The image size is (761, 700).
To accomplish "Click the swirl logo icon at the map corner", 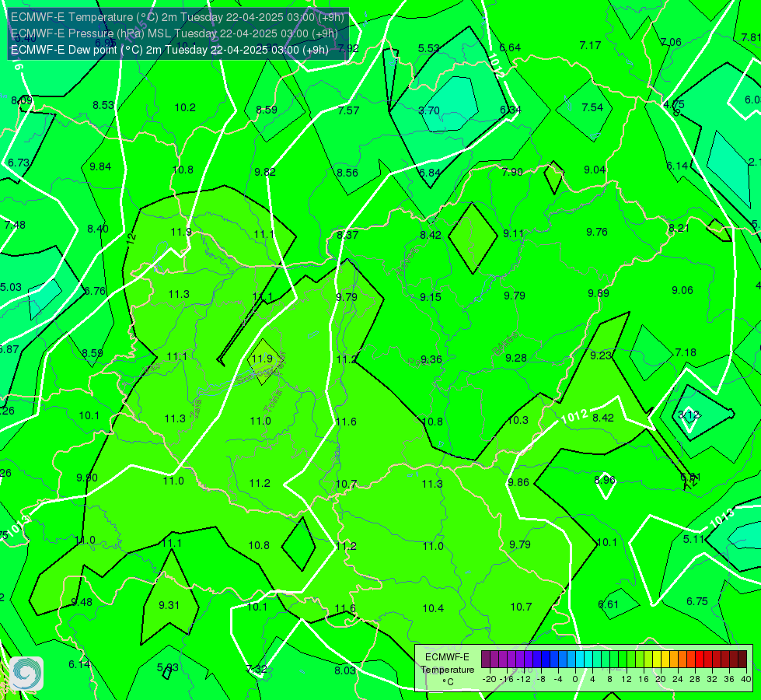I will coord(26,674).
